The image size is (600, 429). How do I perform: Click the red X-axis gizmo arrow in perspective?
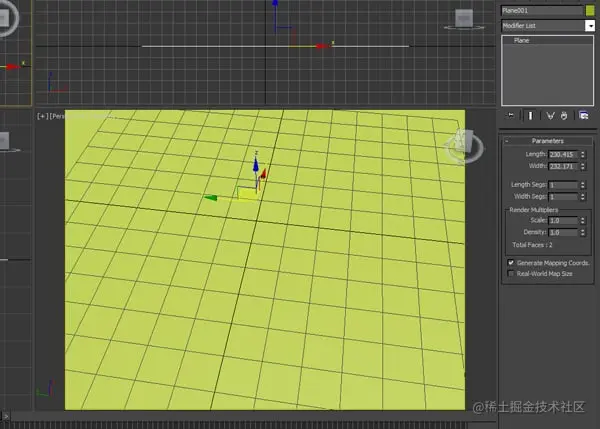(263, 175)
